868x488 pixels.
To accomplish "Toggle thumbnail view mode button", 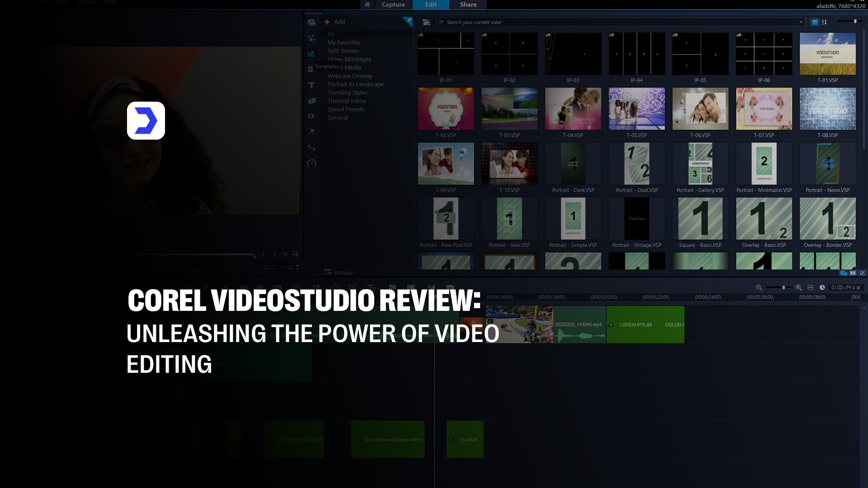I will [815, 22].
